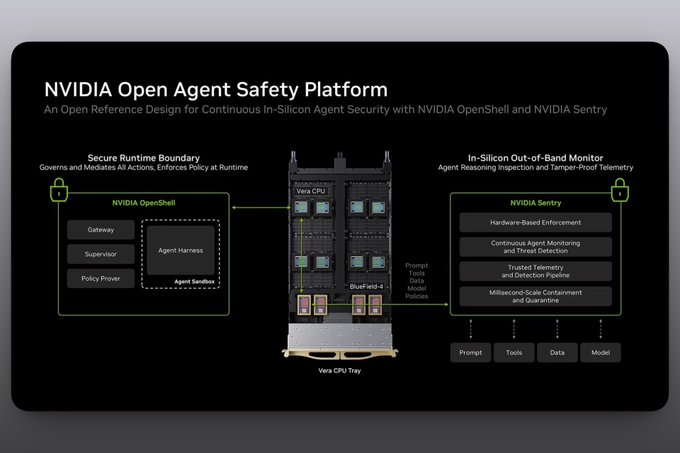Image resolution: width=680 pixels, height=453 pixels.
Task: Click the Vera CPU label on tray
Action: coord(311,191)
